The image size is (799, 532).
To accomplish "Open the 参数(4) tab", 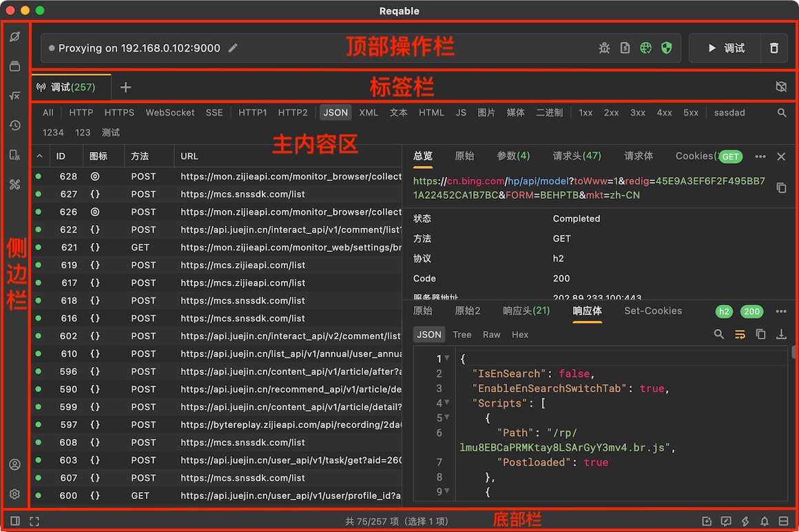I will coord(513,156).
